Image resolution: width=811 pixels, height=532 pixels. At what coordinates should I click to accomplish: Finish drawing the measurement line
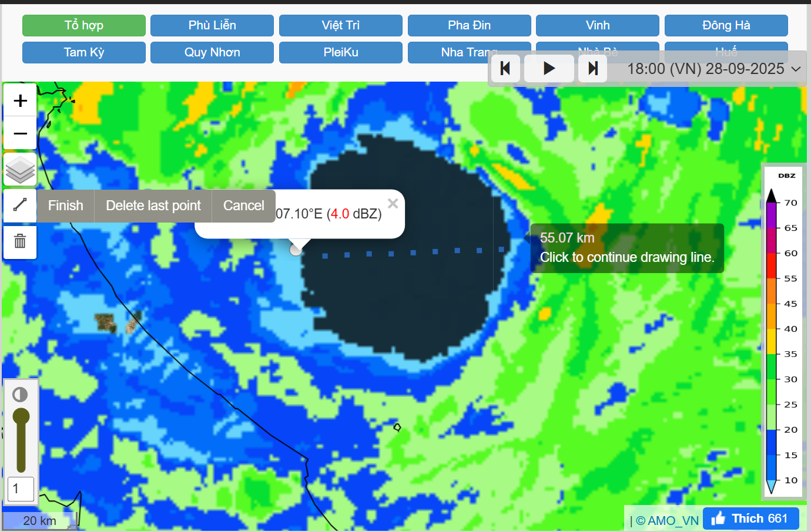click(x=66, y=206)
